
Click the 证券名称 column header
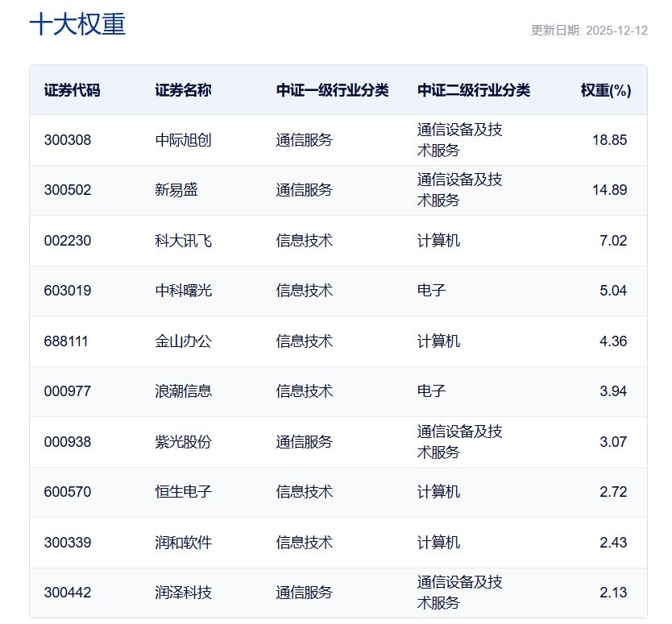(183, 90)
